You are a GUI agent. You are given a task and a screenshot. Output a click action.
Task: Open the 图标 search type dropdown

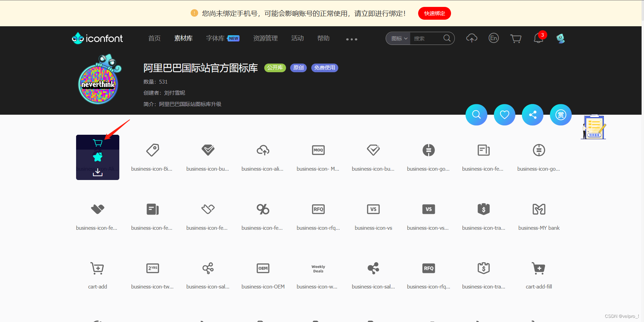click(399, 38)
